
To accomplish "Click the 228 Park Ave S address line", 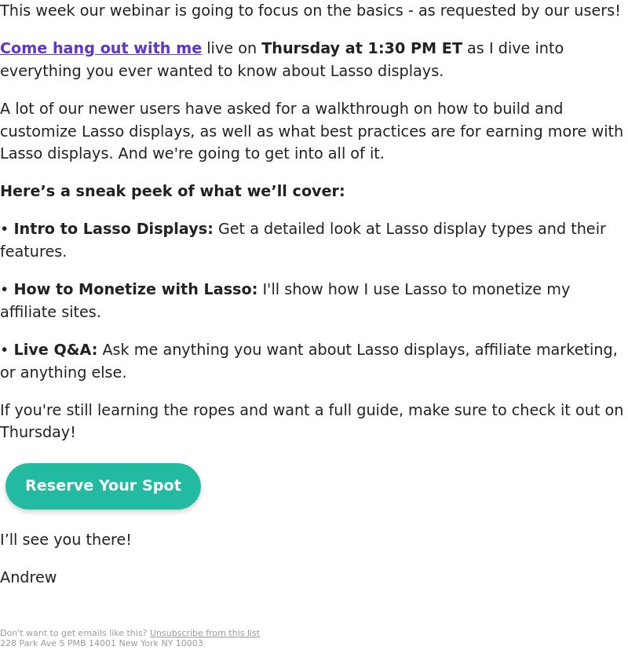I will (101, 643).
